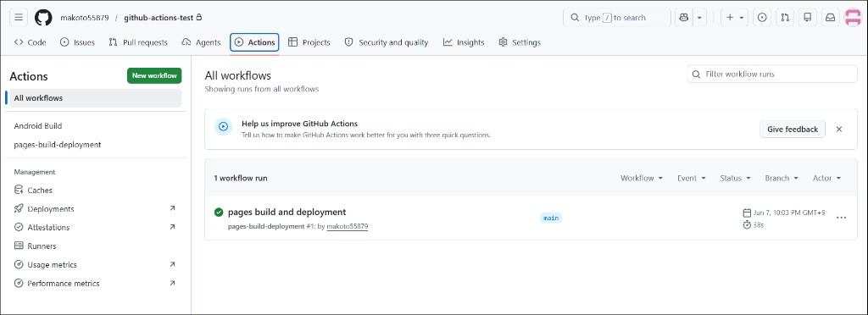Open Copilot chat icon in header
This screenshot has width=868, height=315.
pyautogui.click(x=684, y=18)
